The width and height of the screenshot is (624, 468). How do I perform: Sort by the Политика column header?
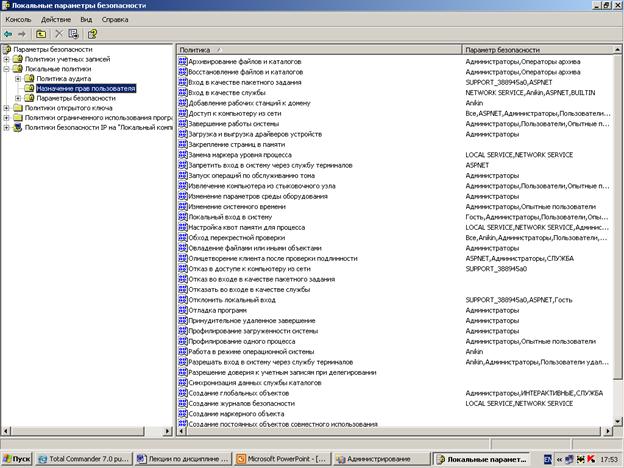point(319,50)
